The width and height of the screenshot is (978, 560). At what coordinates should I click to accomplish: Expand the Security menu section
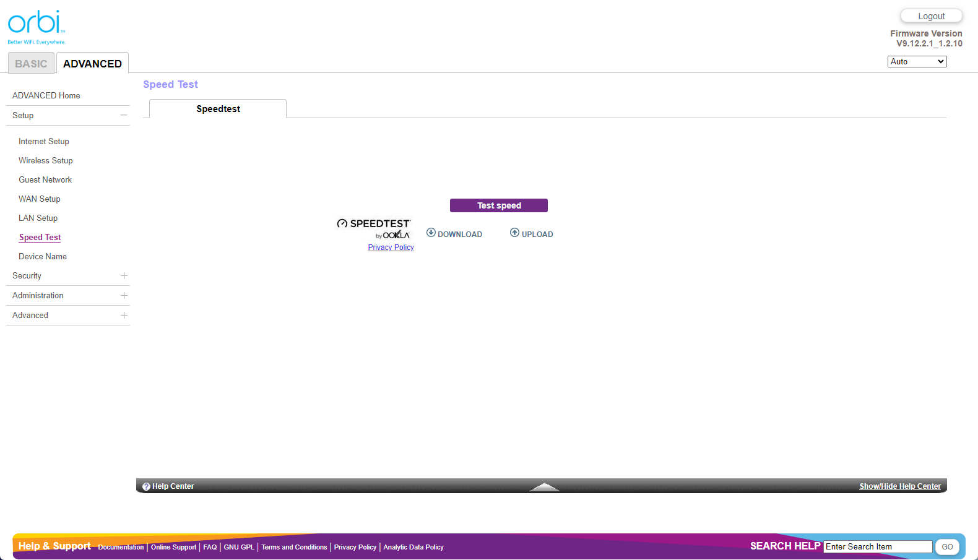point(124,276)
